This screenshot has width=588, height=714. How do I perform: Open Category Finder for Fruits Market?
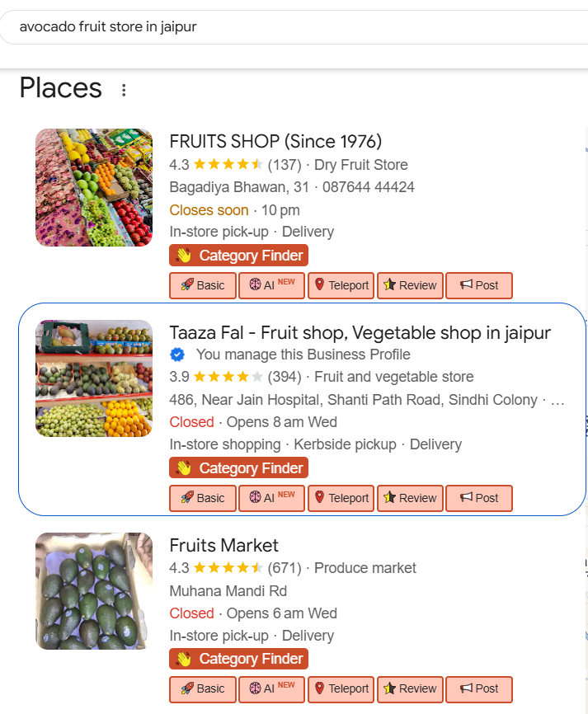pyautogui.click(x=238, y=659)
